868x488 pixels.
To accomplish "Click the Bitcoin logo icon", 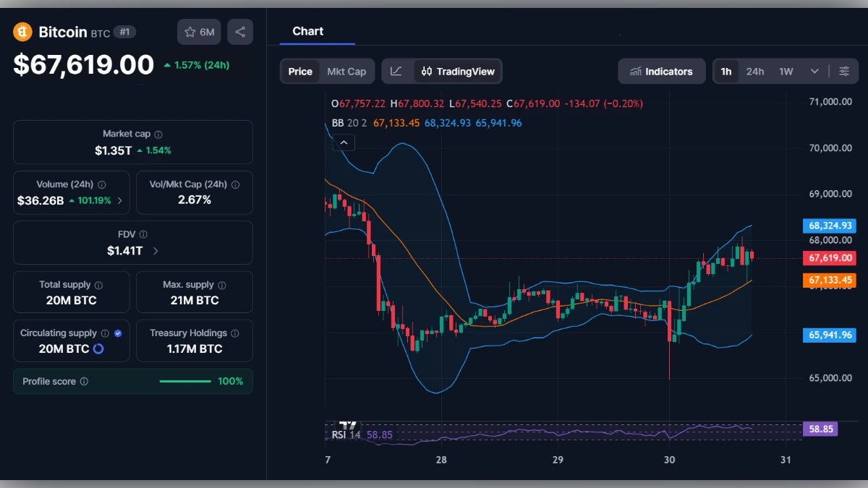I will pyautogui.click(x=21, y=32).
